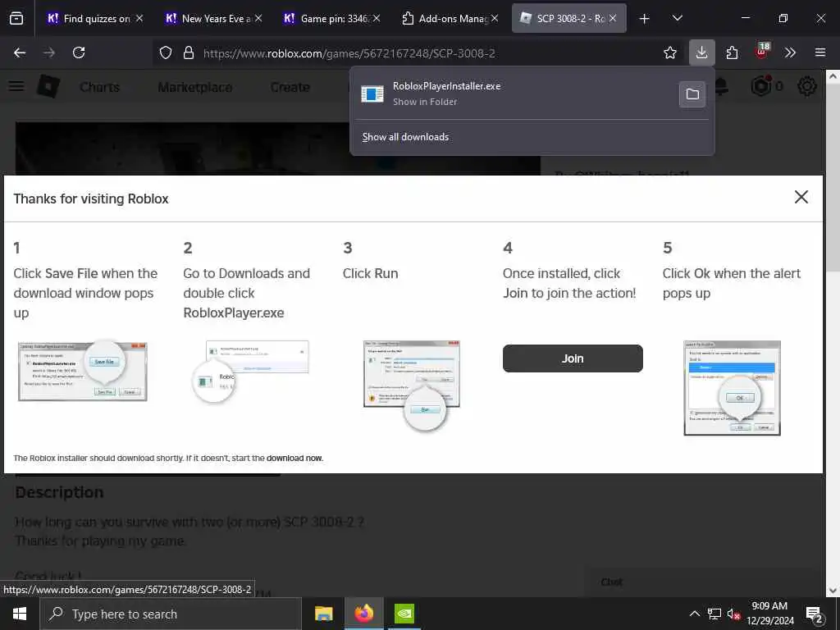Expand more tools overflow chevrons

(x=790, y=52)
